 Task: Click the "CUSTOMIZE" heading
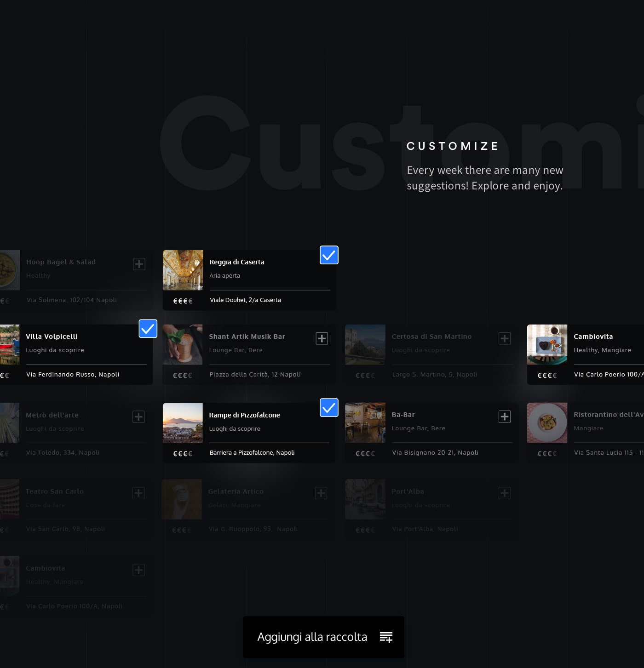(x=453, y=146)
